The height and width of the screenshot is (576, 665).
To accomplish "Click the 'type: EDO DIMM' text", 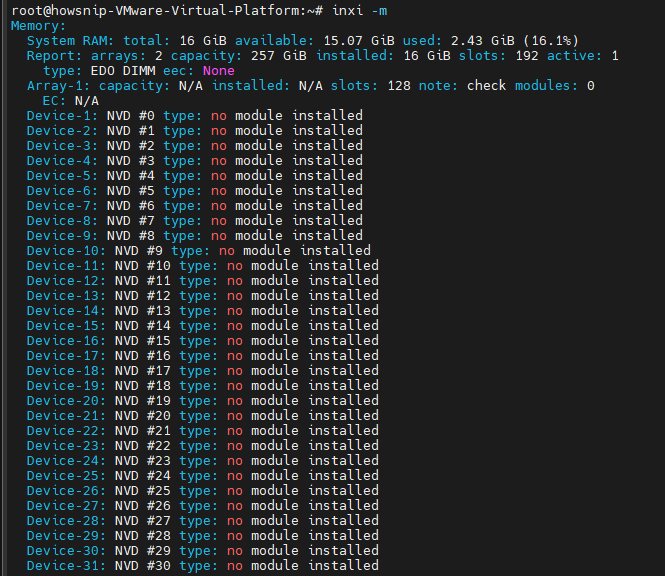I will point(99,71).
